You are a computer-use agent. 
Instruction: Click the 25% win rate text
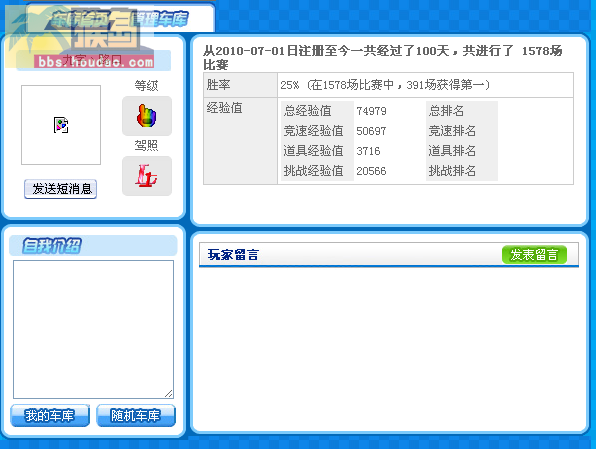click(385, 85)
